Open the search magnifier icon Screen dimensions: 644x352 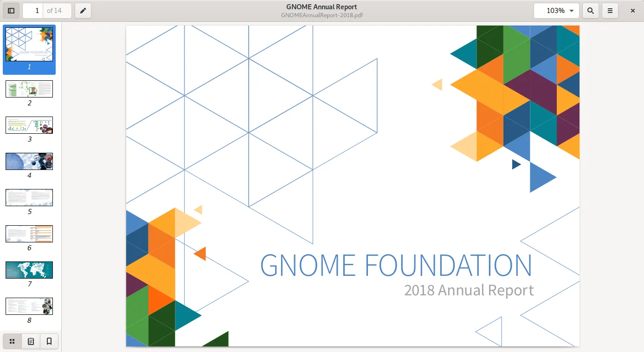click(x=590, y=11)
